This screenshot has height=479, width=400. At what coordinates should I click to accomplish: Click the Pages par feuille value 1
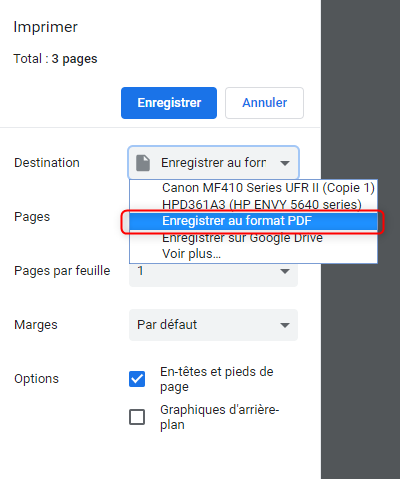[x=140, y=271]
